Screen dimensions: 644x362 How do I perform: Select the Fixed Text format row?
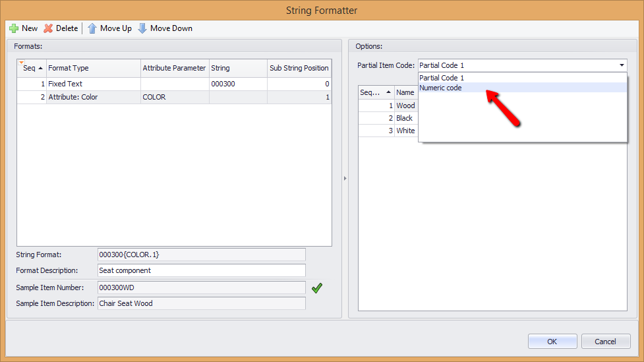(x=174, y=84)
